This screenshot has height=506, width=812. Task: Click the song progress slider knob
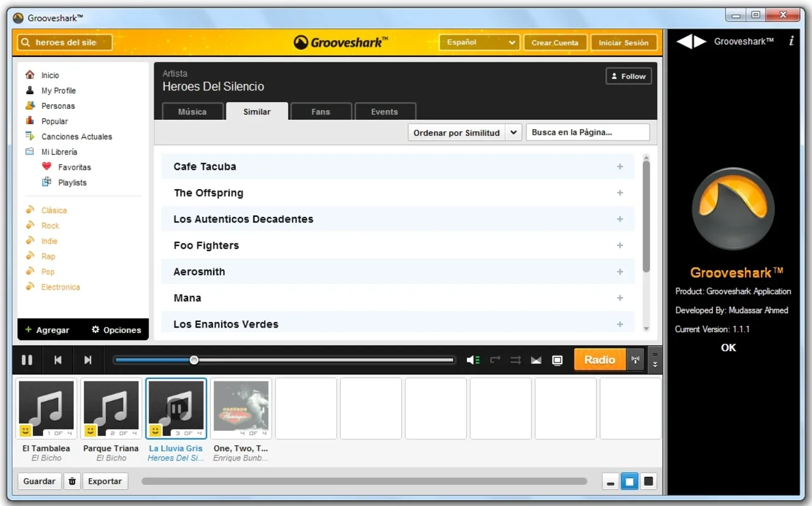click(x=194, y=360)
